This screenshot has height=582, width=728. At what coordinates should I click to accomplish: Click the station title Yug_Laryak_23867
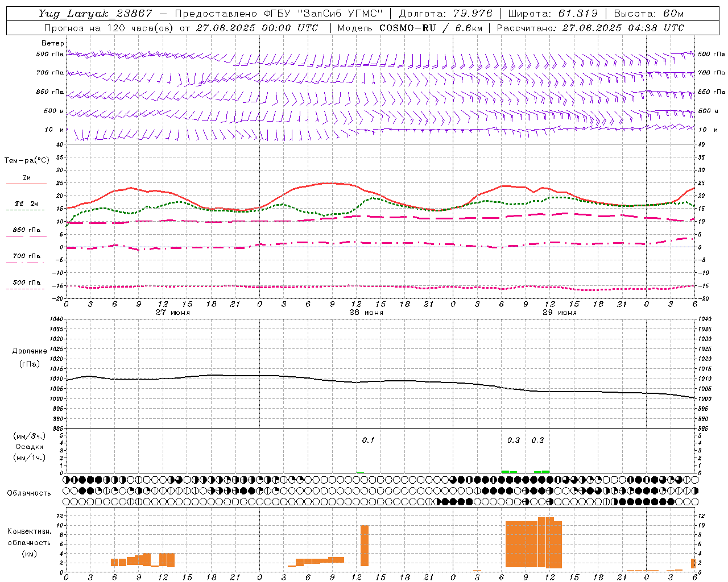(96, 14)
